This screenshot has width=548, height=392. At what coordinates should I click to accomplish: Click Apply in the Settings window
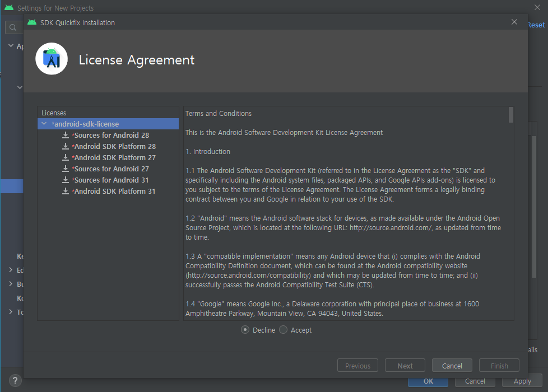pyautogui.click(x=522, y=381)
